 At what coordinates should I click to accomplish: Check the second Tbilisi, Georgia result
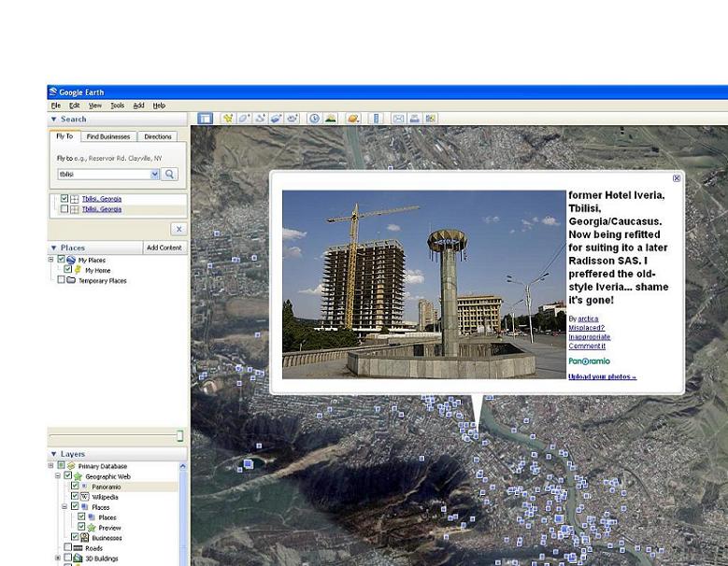pos(64,209)
